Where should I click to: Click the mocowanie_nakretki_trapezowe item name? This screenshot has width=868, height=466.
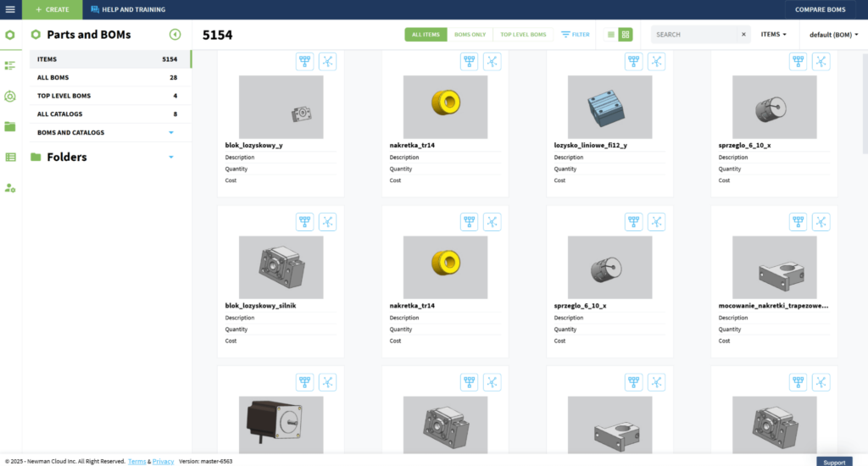point(773,306)
